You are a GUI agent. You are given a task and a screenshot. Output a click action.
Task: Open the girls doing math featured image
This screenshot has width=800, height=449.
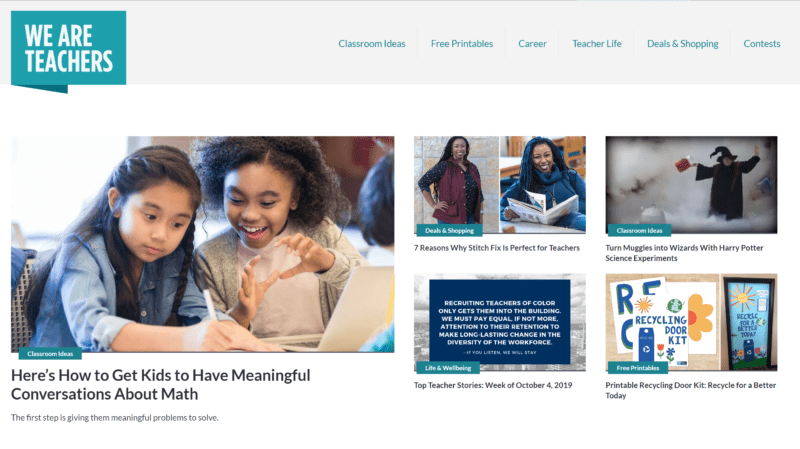pos(203,244)
